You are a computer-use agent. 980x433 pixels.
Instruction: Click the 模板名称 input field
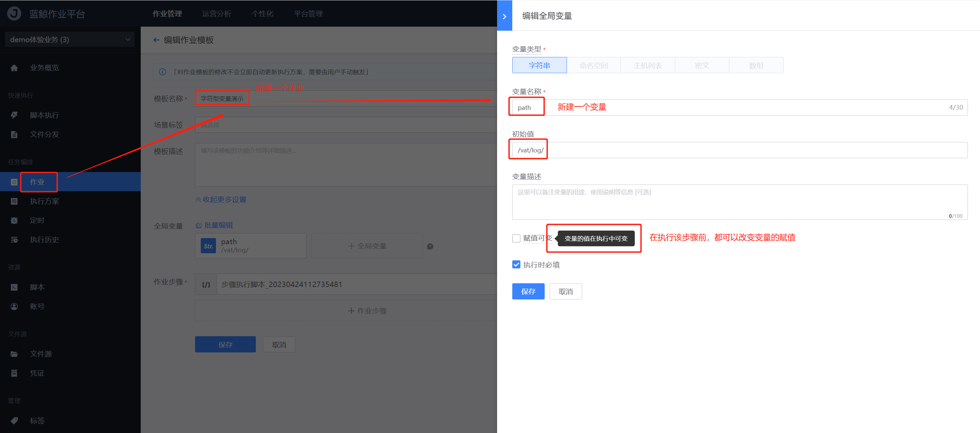tap(346, 98)
